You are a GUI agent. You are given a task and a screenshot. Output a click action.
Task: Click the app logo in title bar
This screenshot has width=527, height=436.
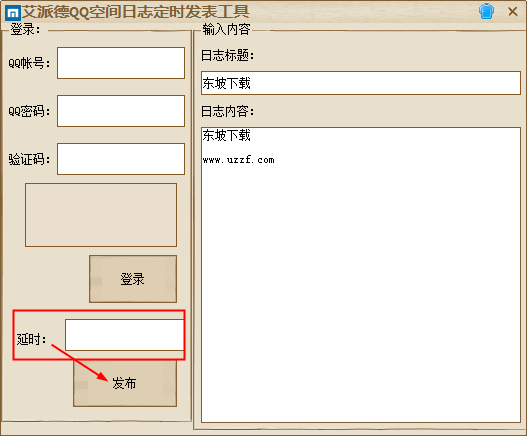point(13,12)
